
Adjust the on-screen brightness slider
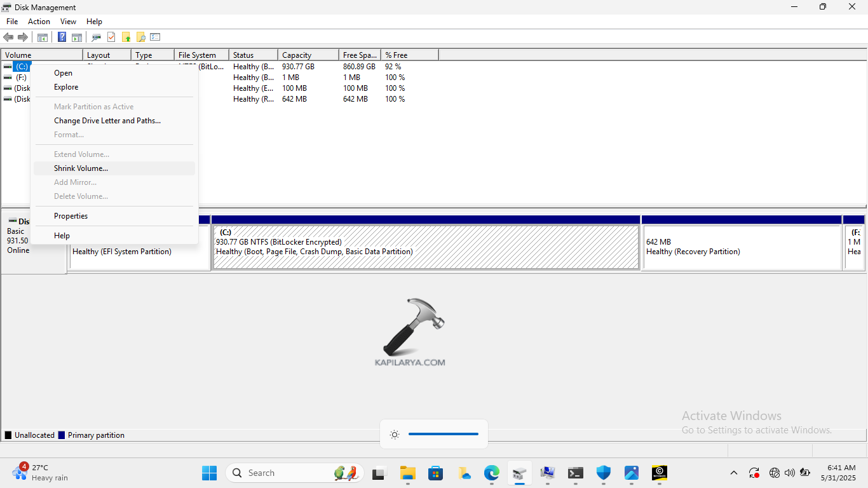click(444, 434)
